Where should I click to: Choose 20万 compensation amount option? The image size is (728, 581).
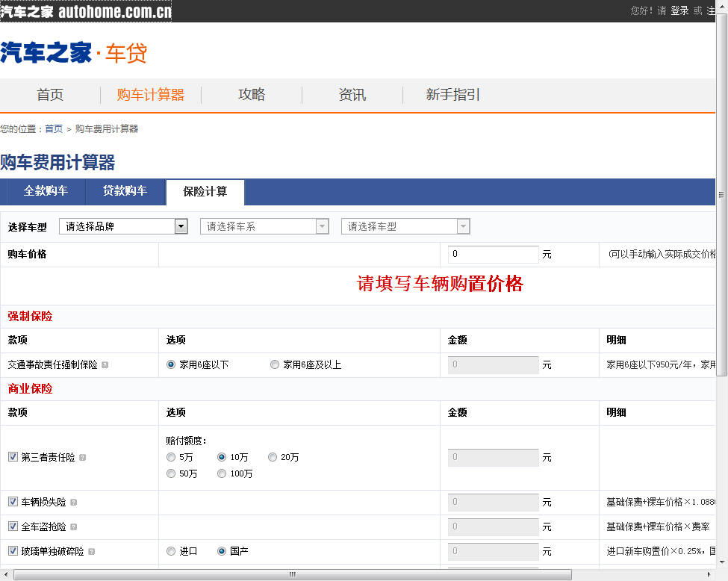273,457
